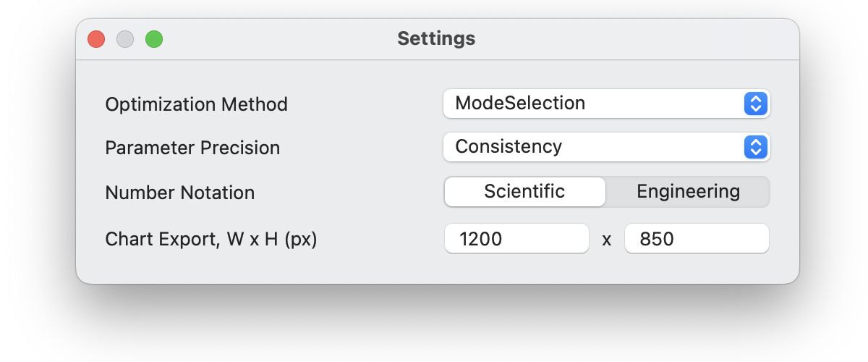Click the Parameter Precision label

pyautogui.click(x=192, y=148)
